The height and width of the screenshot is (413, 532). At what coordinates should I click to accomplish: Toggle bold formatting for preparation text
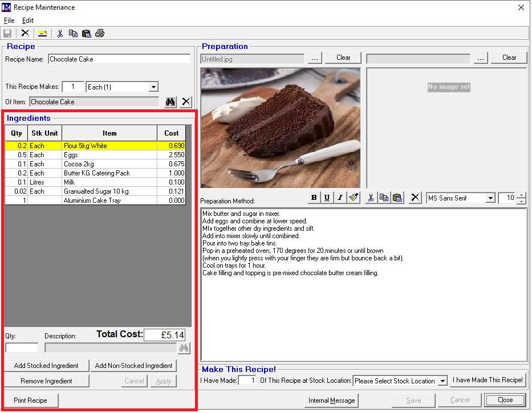314,198
